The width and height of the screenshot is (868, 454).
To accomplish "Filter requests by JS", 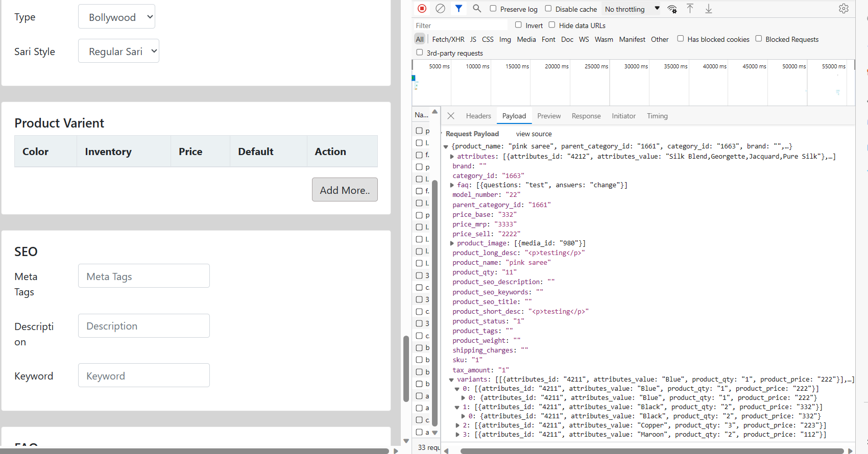I will (x=473, y=39).
